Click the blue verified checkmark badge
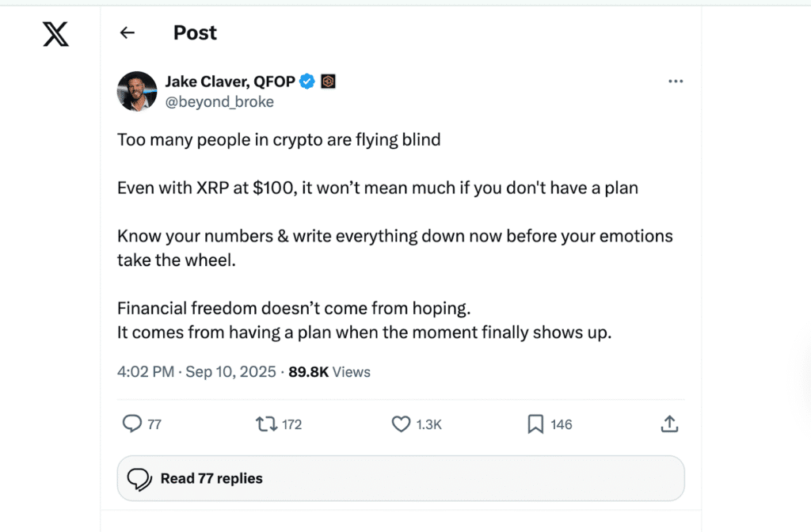Viewport: 811px width, 532px height. point(308,81)
